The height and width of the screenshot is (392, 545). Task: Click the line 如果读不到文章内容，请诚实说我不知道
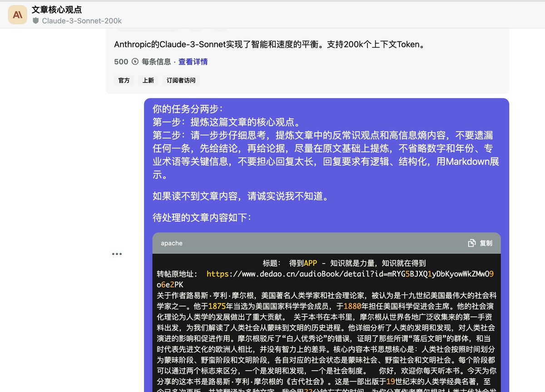coord(240,196)
